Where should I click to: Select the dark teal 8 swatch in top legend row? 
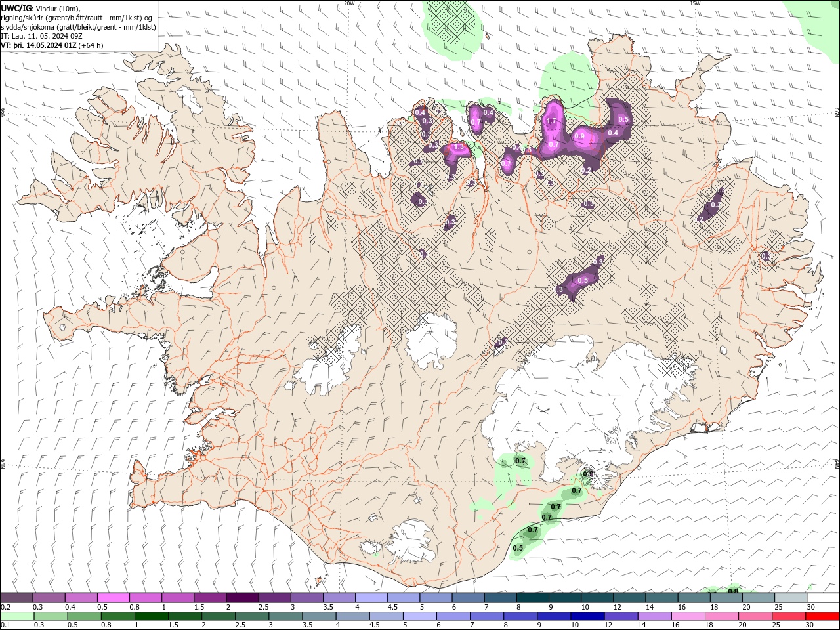point(532,597)
